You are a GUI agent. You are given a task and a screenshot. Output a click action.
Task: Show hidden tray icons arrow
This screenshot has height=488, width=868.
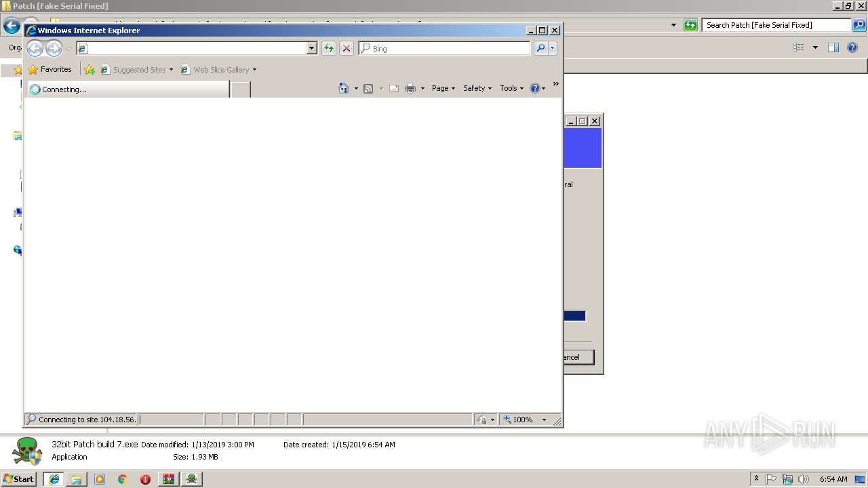pos(757,479)
